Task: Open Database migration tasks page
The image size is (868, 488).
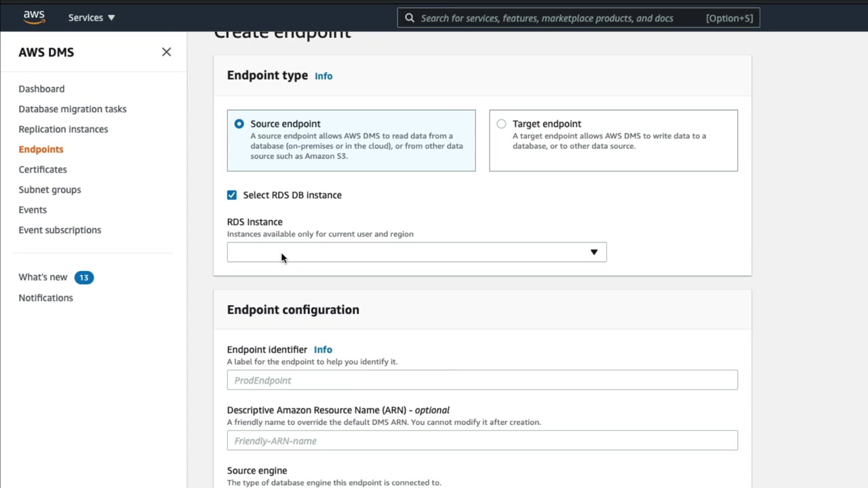Action: (x=73, y=109)
